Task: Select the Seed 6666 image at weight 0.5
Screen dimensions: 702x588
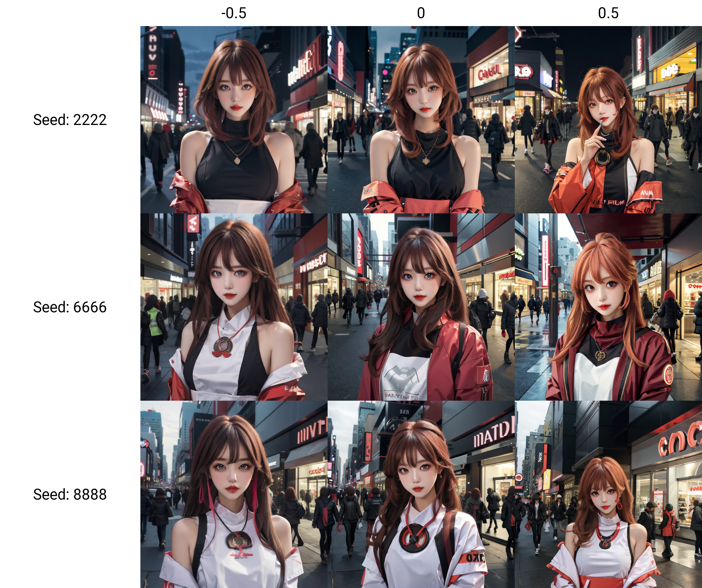Action: pyautogui.click(x=608, y=307)
